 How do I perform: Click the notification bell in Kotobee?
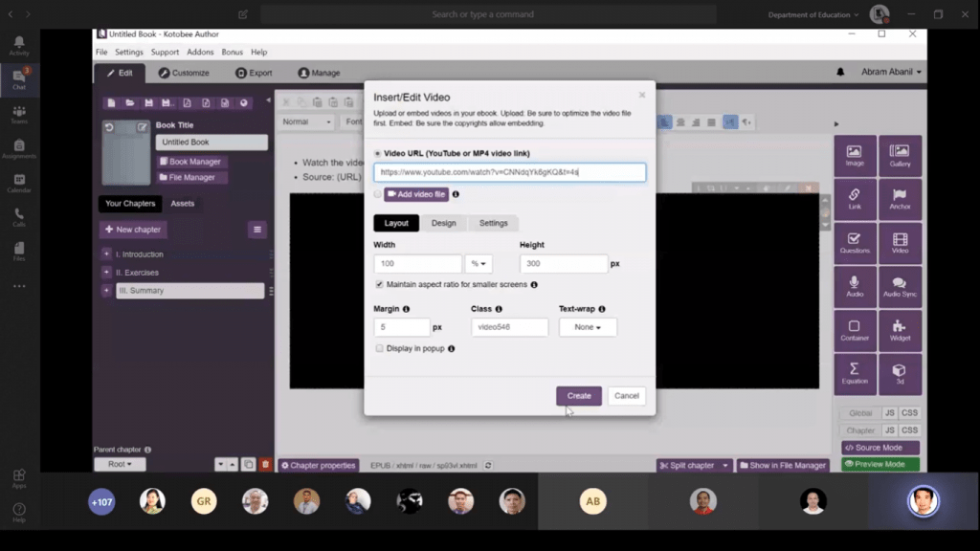pyautogui.click(x=840, y=72)
